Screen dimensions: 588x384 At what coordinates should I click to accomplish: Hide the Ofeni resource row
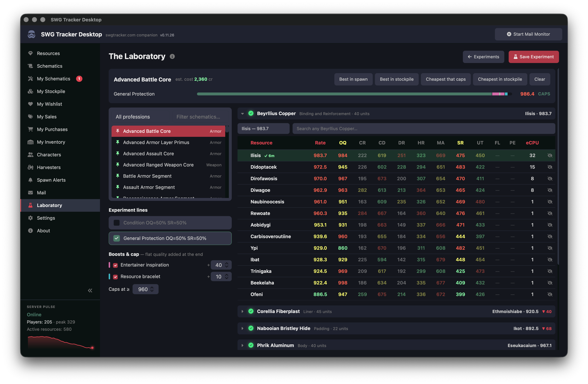click(x=550, y=294)
